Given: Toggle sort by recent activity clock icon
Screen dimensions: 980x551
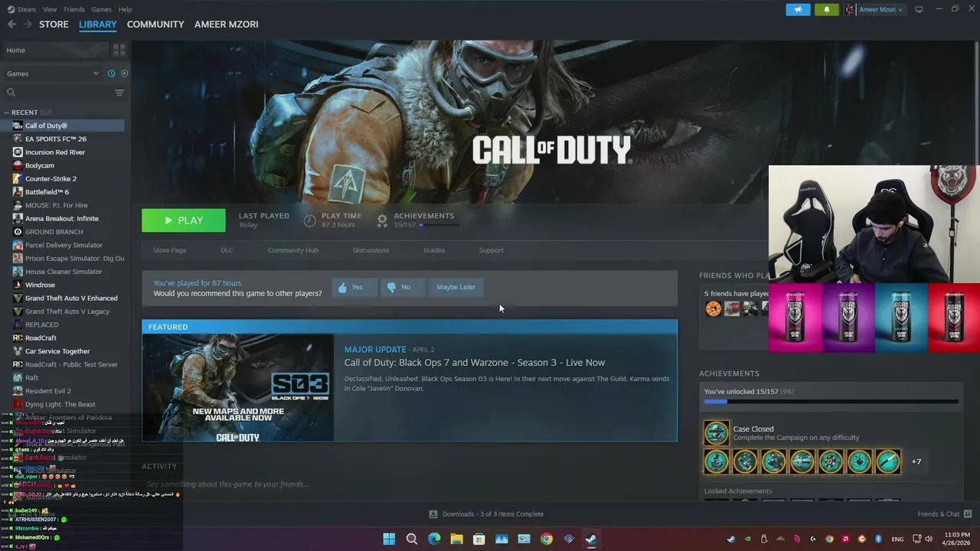Looking at the screenshot, I should point(111,73).
